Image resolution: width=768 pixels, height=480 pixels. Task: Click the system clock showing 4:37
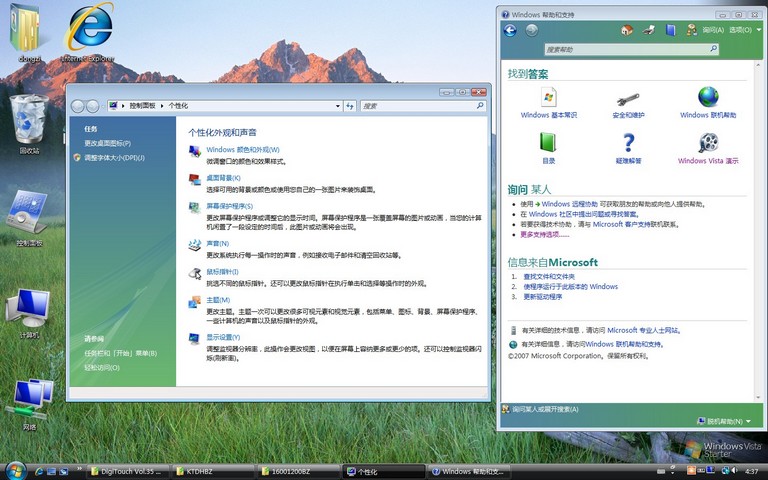tap(751, 471)
